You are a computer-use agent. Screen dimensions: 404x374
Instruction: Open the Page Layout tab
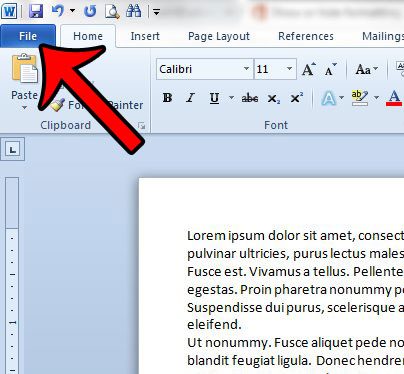219,36
